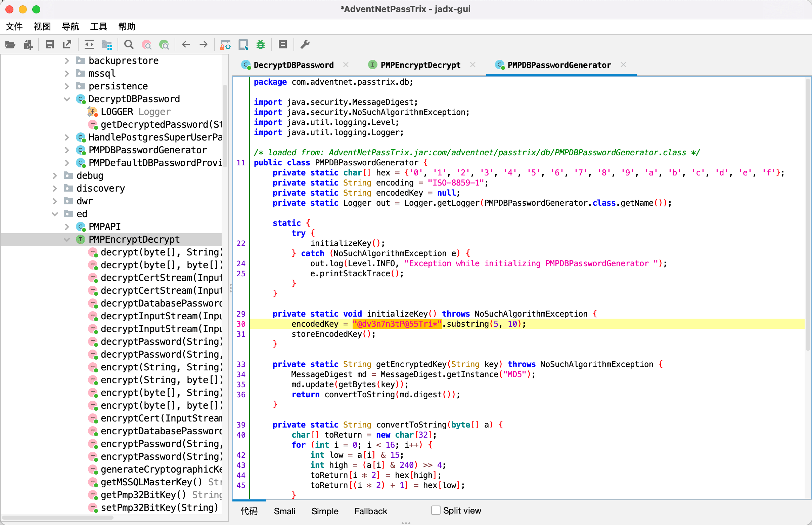
Task: Click the export toolbar icon
Action: 67,45
